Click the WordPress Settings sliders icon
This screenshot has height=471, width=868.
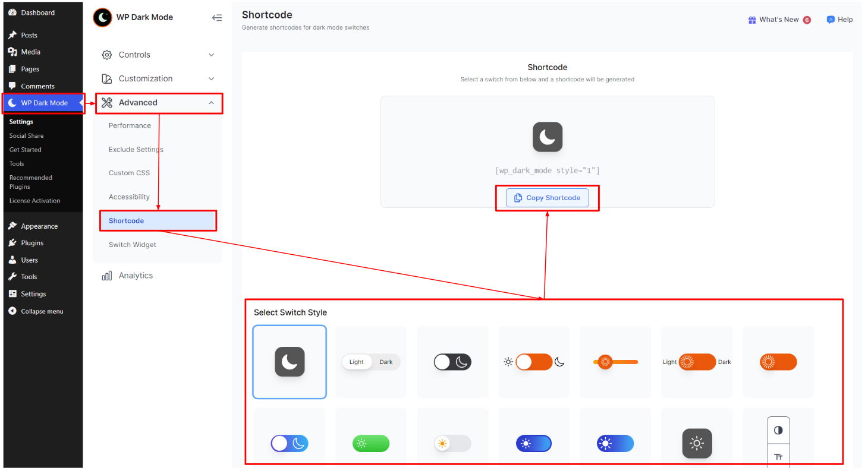pyautogui.click(x=12, y=294)
